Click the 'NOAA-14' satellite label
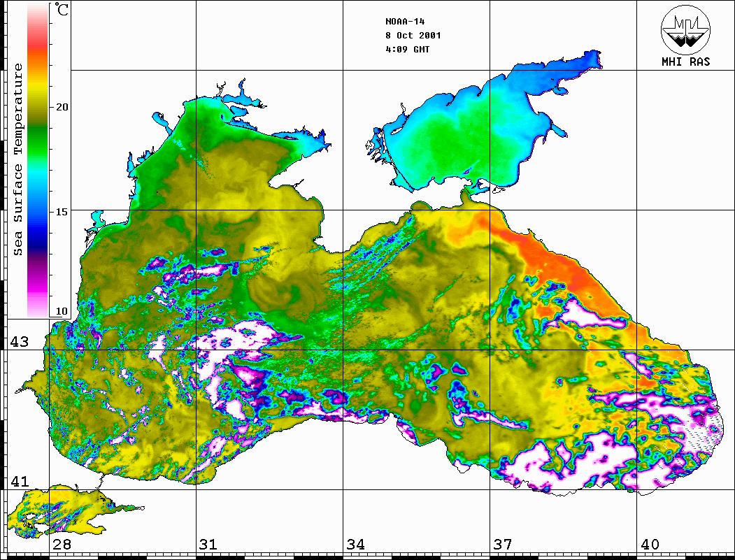Viewport: 735px width, 560px height. pos(405,22)
